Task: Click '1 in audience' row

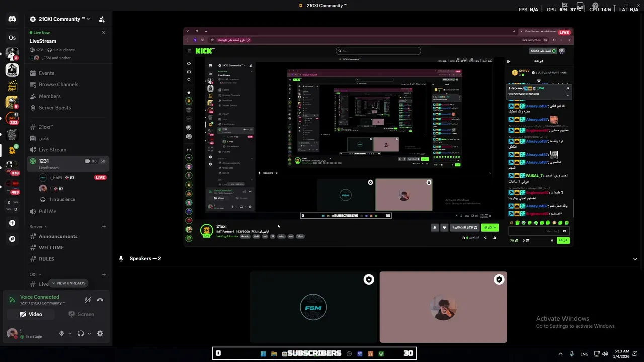Action: coord(62,199)
